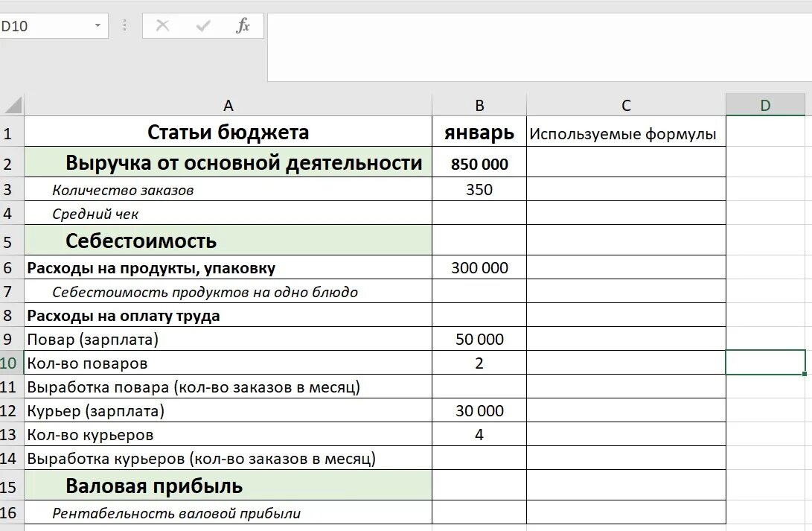Click 'Себестоимость продуктов на одно блюдо' cell

click(228, 292)
